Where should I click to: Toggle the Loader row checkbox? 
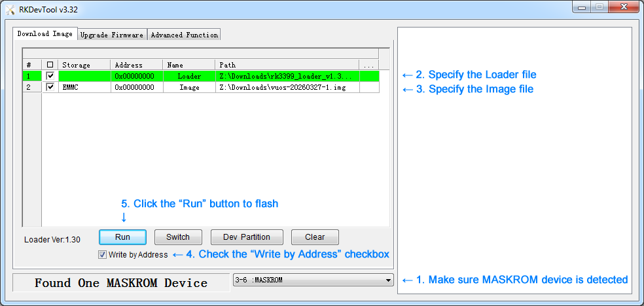pyautogui.click(x=50, y=76)
